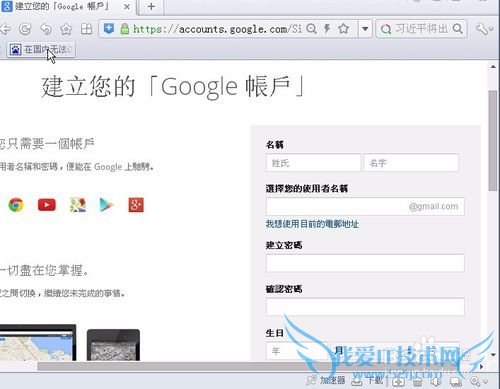Click the lightning speed-mode icon
Viewport: 500px width, 389px height.
click(327, 29)
